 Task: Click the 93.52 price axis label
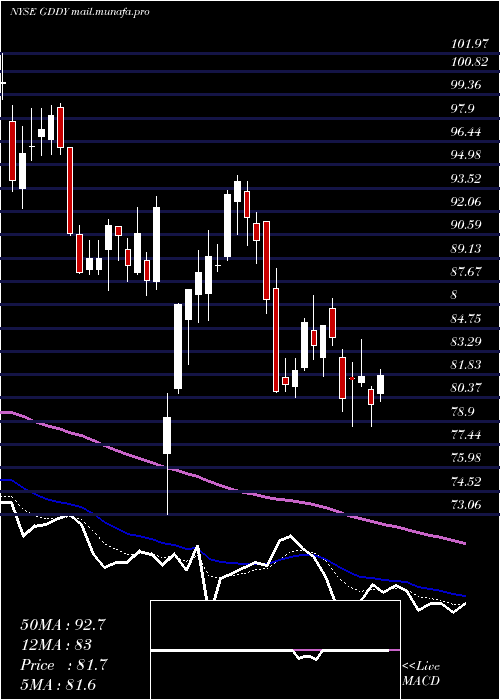click(466, 179)
